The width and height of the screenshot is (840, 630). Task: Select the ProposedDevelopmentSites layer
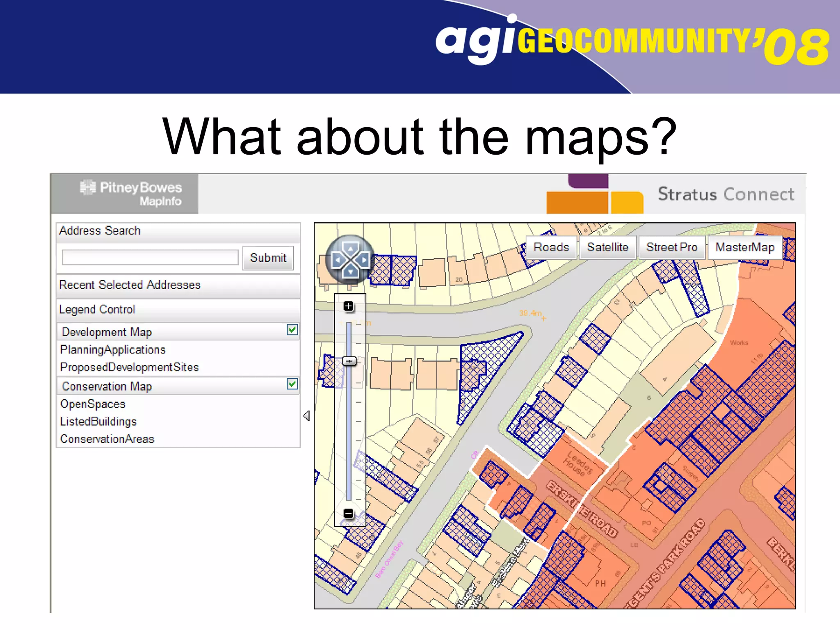click(x=129, y=367)
